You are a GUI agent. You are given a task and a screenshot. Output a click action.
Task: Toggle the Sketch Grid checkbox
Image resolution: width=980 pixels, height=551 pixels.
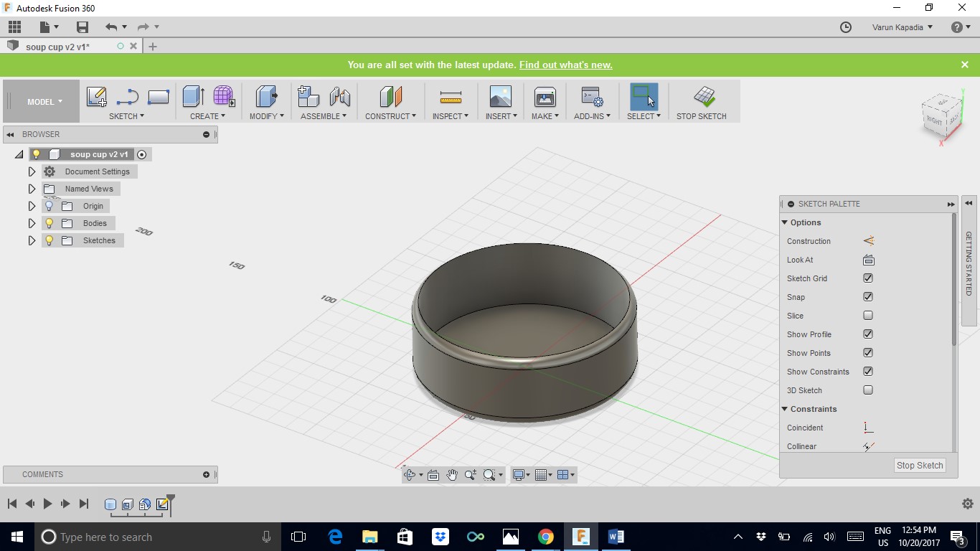868,278
